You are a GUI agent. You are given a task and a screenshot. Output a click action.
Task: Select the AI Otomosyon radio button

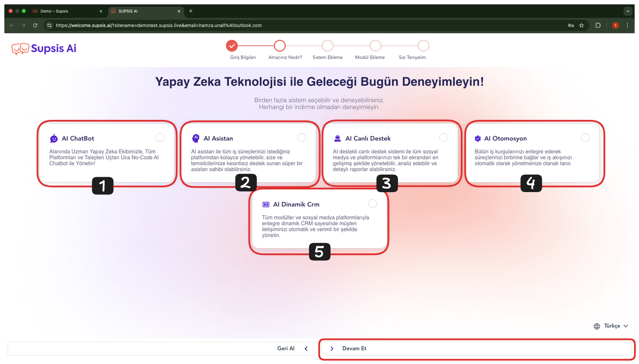tap(586, 138)
